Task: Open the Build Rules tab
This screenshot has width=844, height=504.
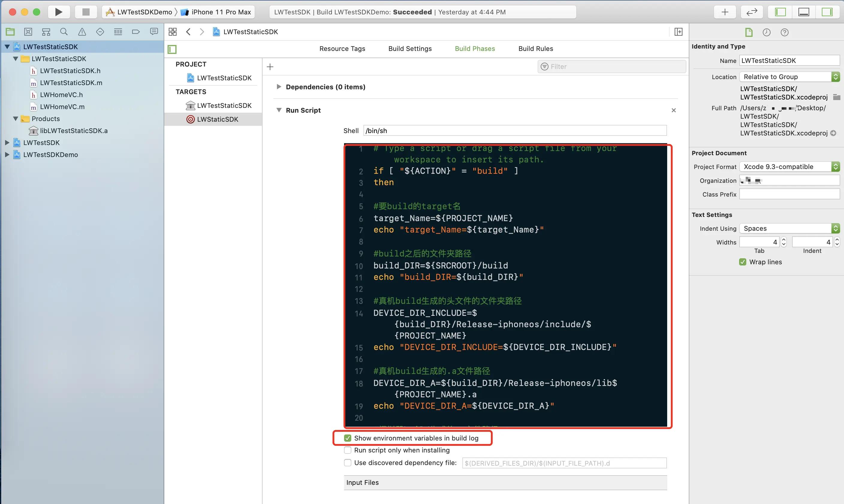Action: click(536, 49)
